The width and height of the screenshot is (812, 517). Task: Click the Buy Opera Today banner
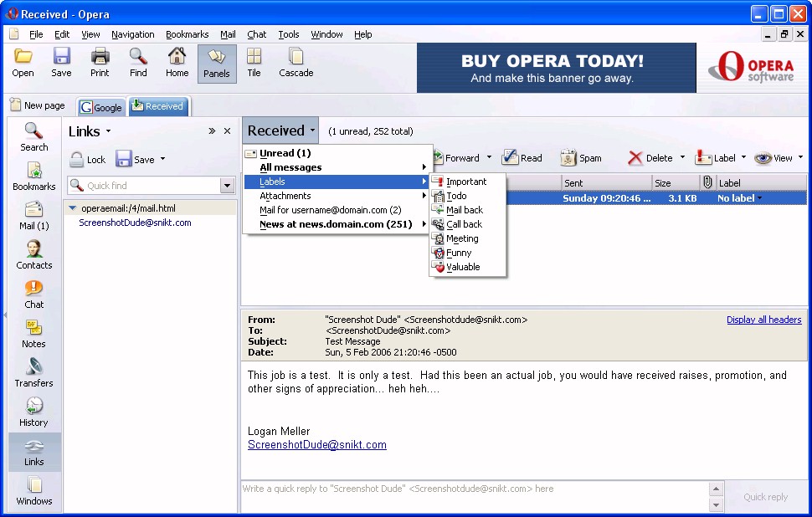[x=556, y=68]
